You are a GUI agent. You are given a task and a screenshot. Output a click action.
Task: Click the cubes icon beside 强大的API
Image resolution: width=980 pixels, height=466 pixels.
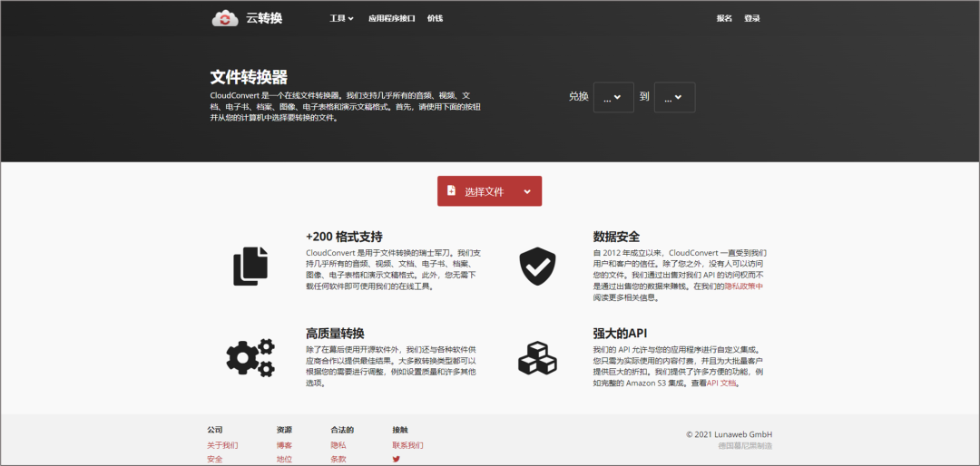(x=536, y=357)
